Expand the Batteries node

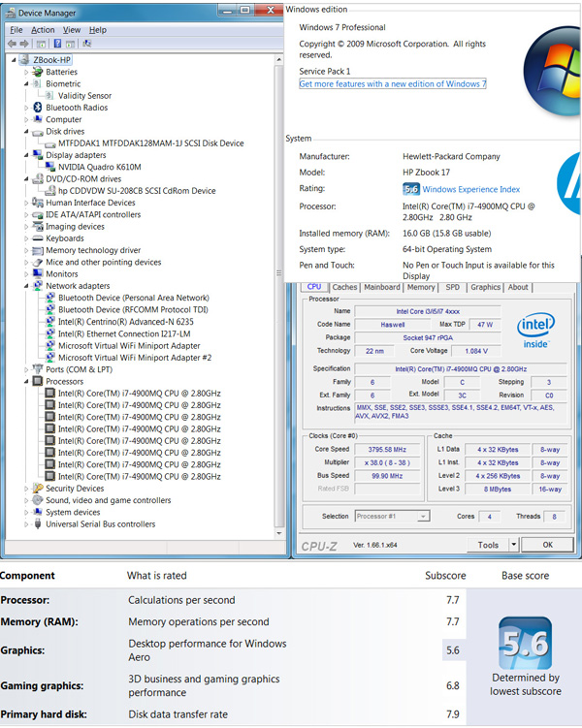click(x=26, y=73)
